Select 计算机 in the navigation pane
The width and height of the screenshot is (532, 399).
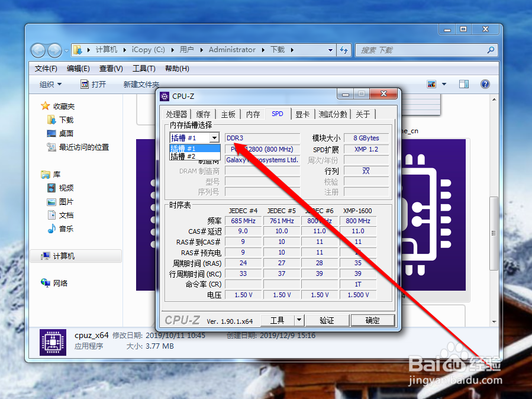pos(76,256)
